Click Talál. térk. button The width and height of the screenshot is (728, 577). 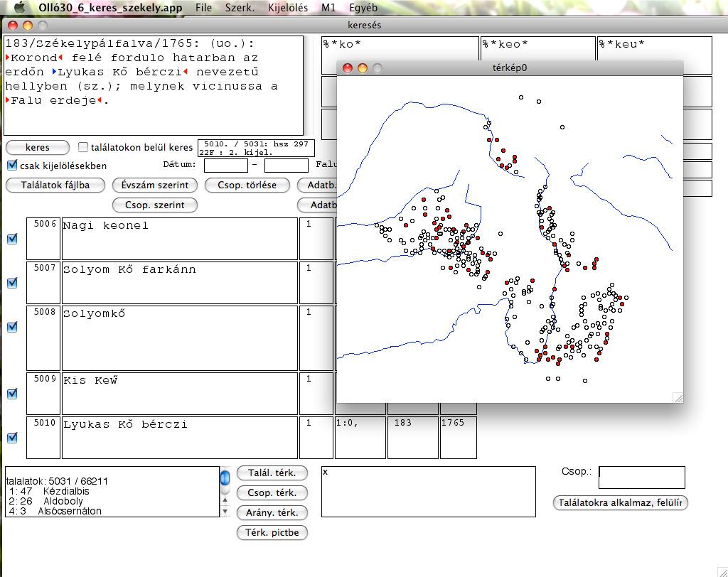click(272, 473)
